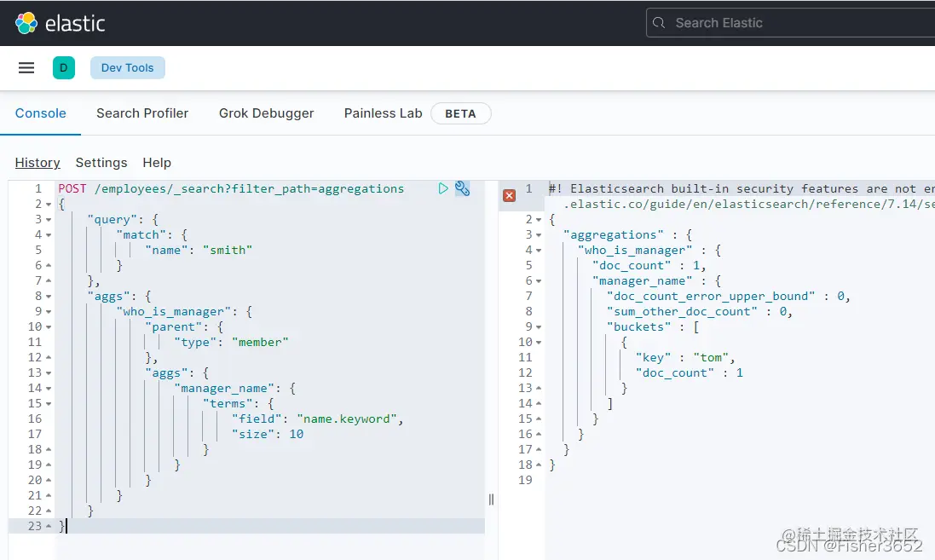Collapse response root brace at line 2
Viewport: 935px width, 560px height.
pyautogui.click(x=539, y=219)
